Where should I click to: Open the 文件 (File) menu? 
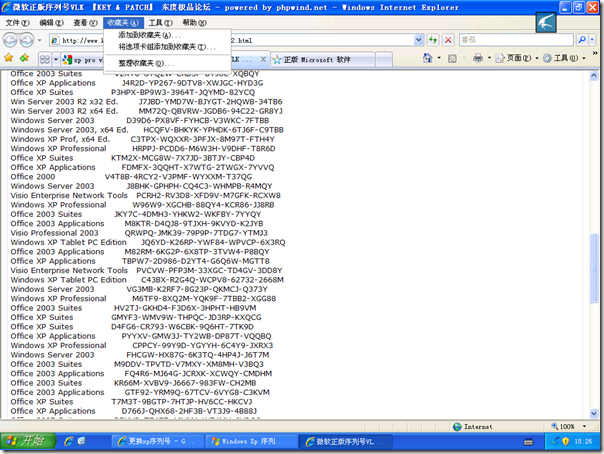[x=17, y=23]
